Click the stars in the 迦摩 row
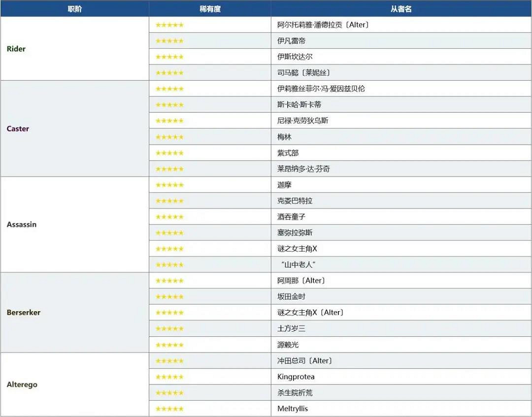 pos(169,185)
